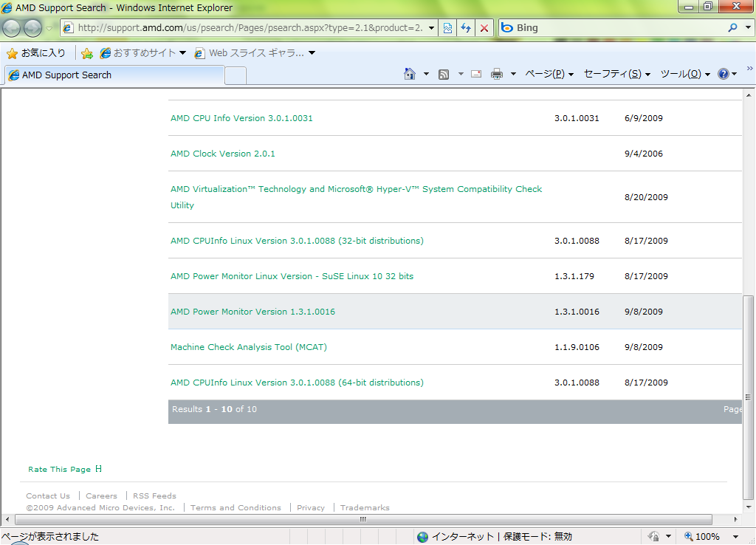Open the セーフティ(S) menu
This screenshot has width=756, height=545.
[x=616, y=74]
